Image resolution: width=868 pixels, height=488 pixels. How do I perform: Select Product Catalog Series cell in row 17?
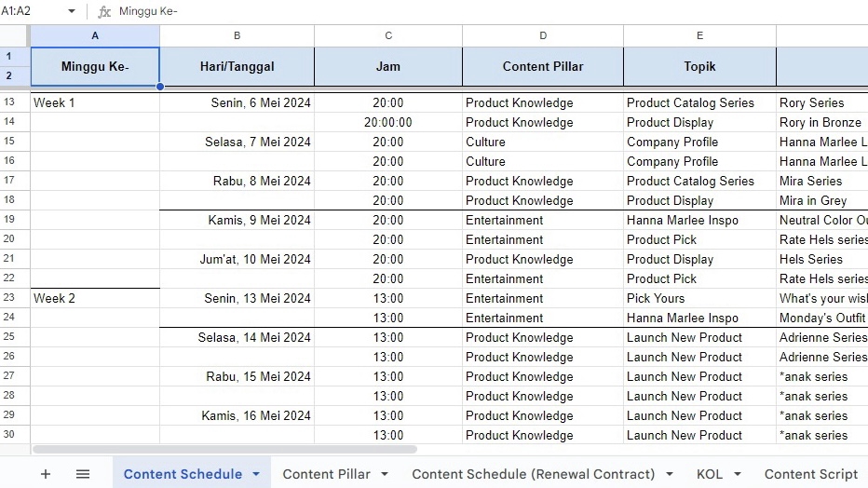pyautogui.click(x=699, y=181)
